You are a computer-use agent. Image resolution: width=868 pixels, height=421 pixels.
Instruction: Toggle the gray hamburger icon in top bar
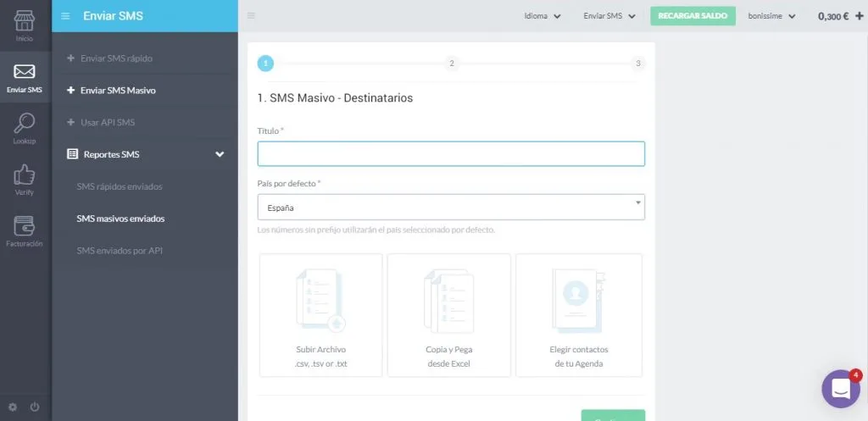tap(251, 15)
